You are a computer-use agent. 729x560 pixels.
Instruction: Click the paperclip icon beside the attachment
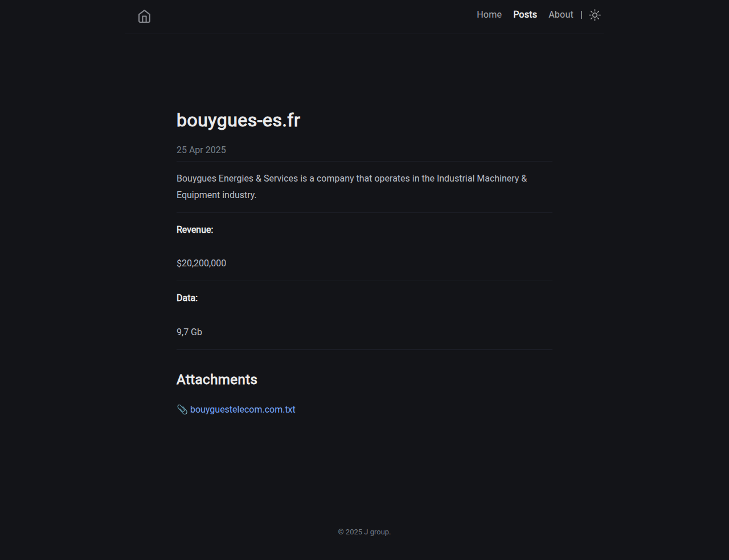click(182, 410)
